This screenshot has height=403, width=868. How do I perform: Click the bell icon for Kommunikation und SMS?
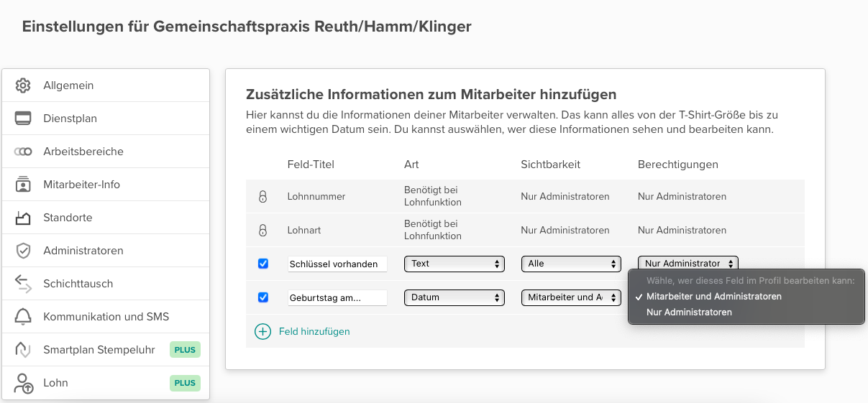23,317
